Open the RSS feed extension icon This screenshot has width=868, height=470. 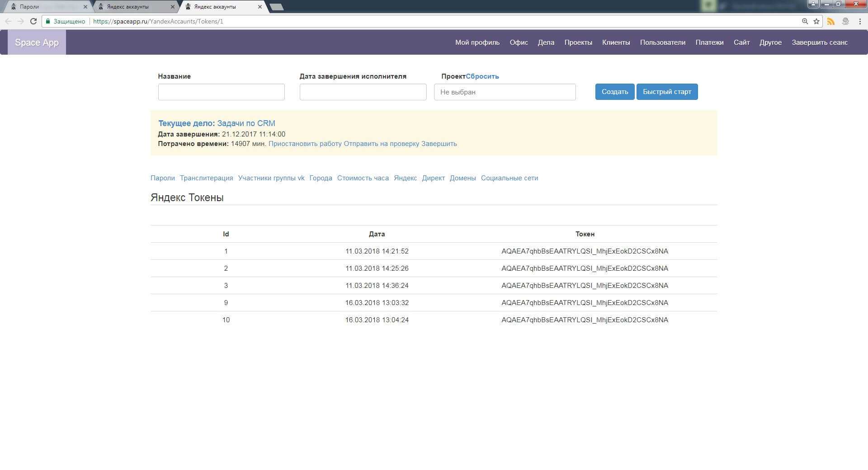(x=831, y=21)
